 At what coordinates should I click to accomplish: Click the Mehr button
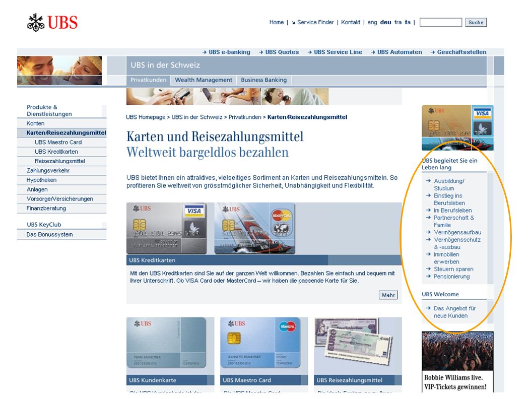[x=388, y=295]
